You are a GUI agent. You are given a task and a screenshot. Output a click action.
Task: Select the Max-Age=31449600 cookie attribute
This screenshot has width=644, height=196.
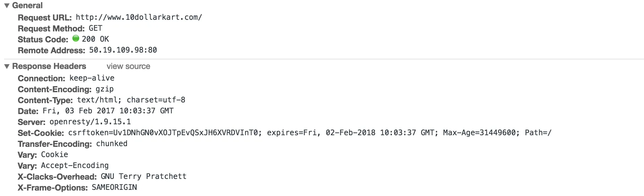[479, 132]
